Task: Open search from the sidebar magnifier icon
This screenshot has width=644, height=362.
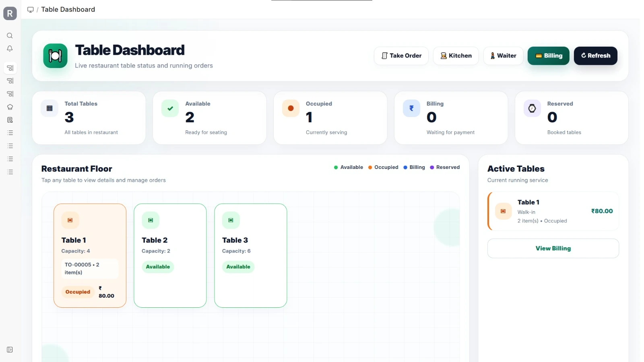Action: (10, 35)
